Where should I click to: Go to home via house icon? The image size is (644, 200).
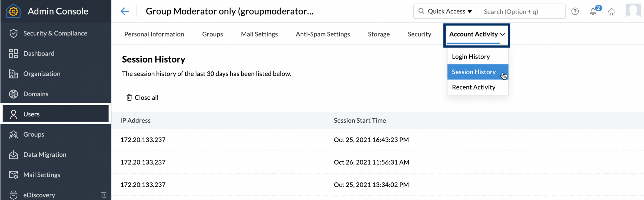click(611, 12)
